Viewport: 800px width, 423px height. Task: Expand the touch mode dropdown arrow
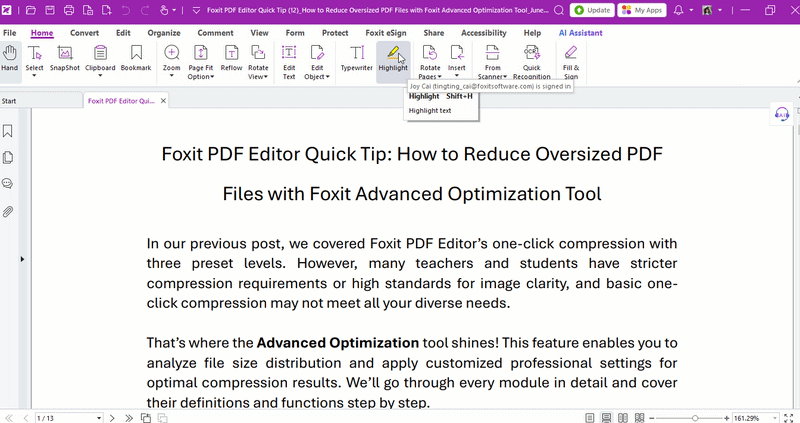174,10
